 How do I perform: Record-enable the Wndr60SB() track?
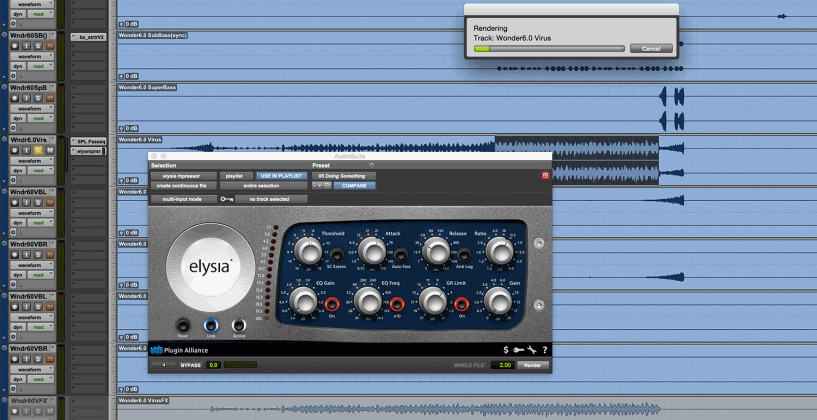click(x=15, y=46)
